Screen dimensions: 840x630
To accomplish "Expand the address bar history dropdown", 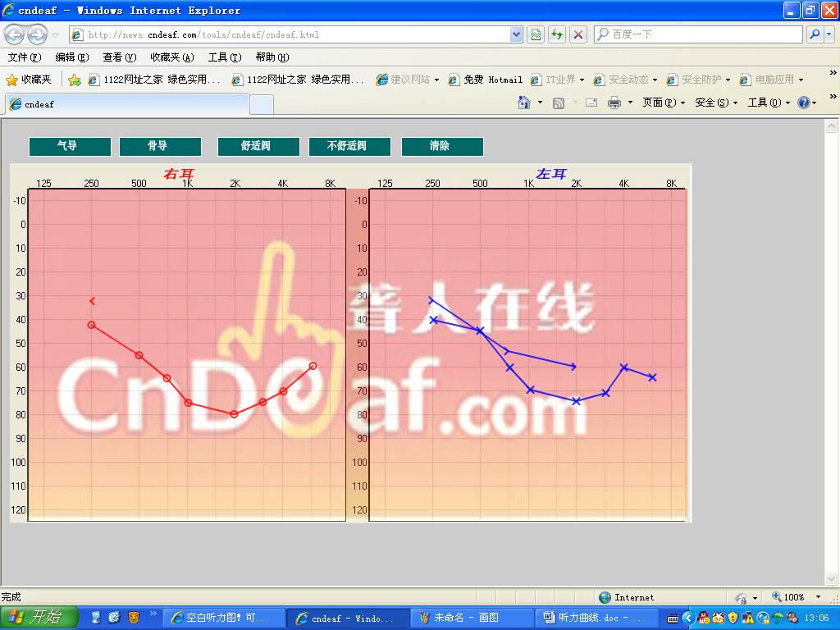I will click(516, 34).
